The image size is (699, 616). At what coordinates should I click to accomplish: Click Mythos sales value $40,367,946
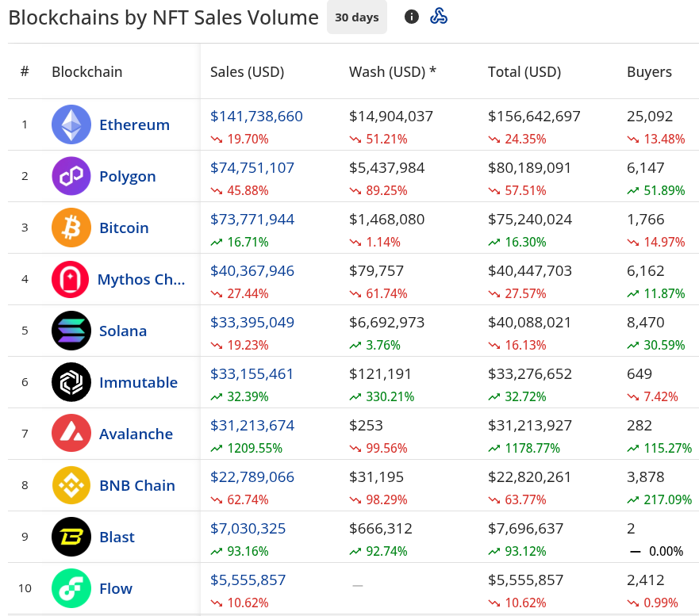click(252, 271)
